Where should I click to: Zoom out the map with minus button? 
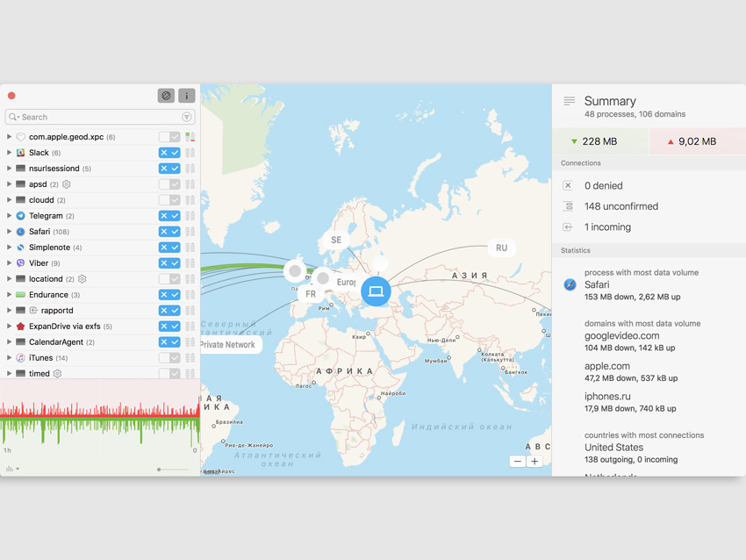click(x=517, y=461)
